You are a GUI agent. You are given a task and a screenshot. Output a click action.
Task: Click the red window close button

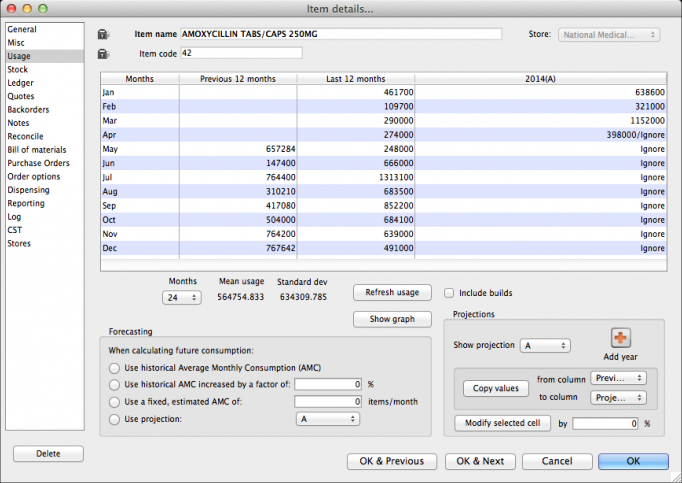click(x=11, y=8)
